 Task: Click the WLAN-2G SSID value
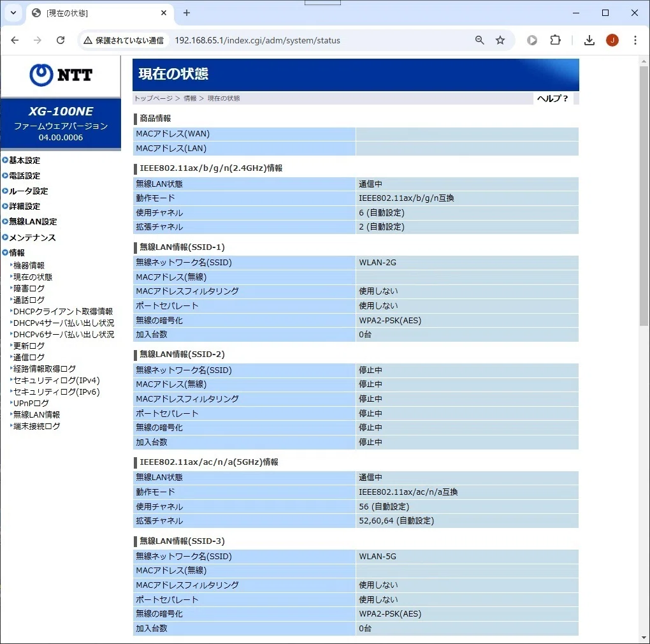(x=378, y=263)
